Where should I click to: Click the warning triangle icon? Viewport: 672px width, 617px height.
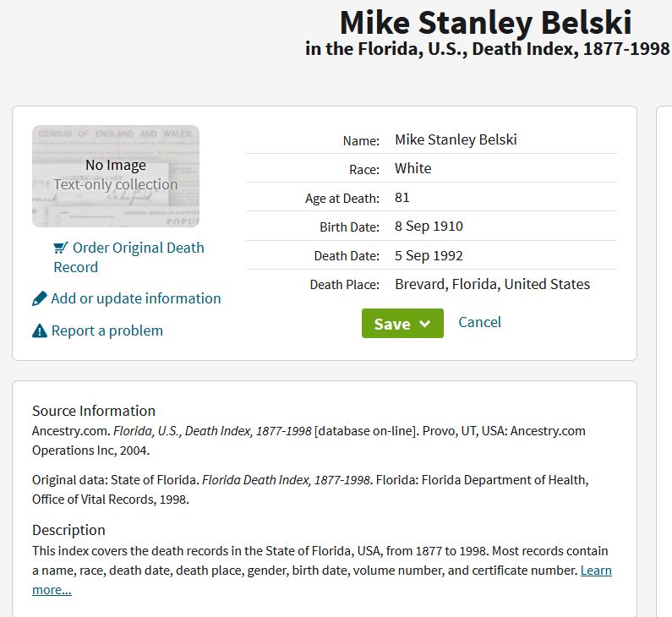click(x=40, y=330)
